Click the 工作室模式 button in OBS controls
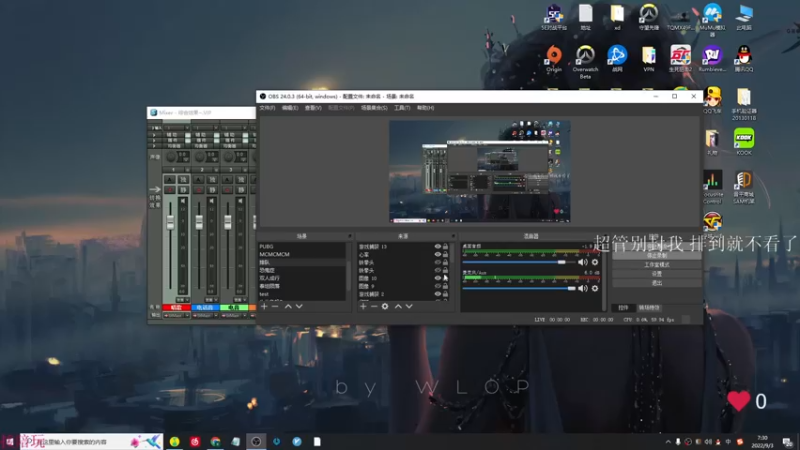800x450 pixels. click(657, 265)
